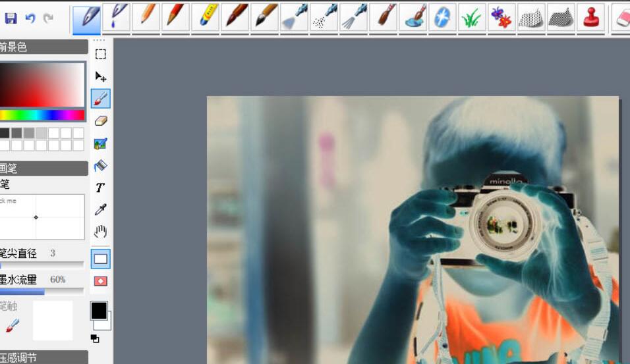Toggle the standard rectangle mode button
The width and height of the screenshot is (630, 364).
click(x=101, y=259)
